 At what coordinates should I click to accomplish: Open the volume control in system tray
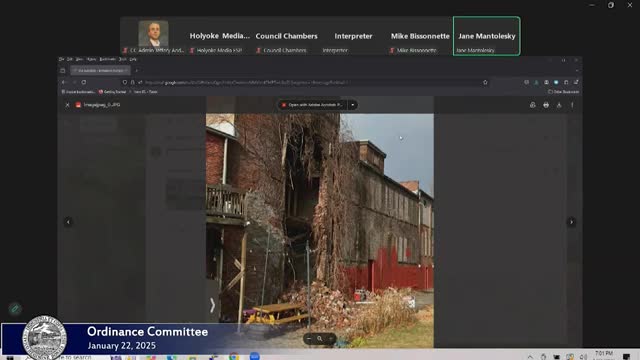[583, 357]
